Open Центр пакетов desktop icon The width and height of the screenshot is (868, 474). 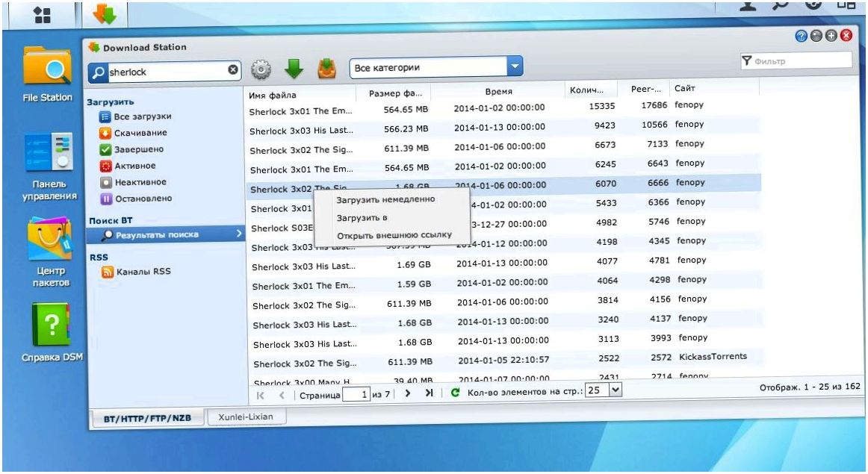[50, 252]
